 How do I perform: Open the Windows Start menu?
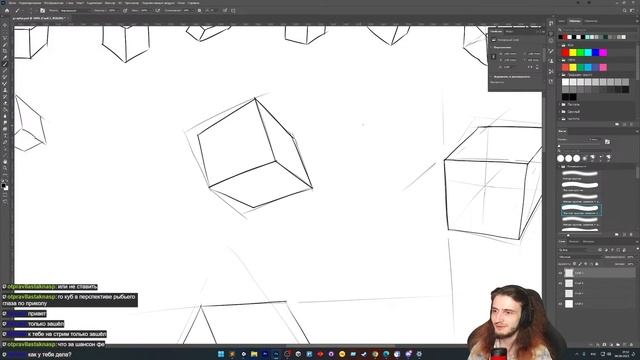coord(221,354)
